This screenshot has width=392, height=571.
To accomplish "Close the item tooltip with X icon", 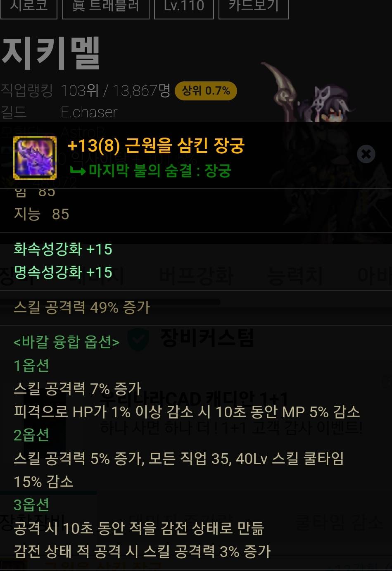I will point(366,154).
